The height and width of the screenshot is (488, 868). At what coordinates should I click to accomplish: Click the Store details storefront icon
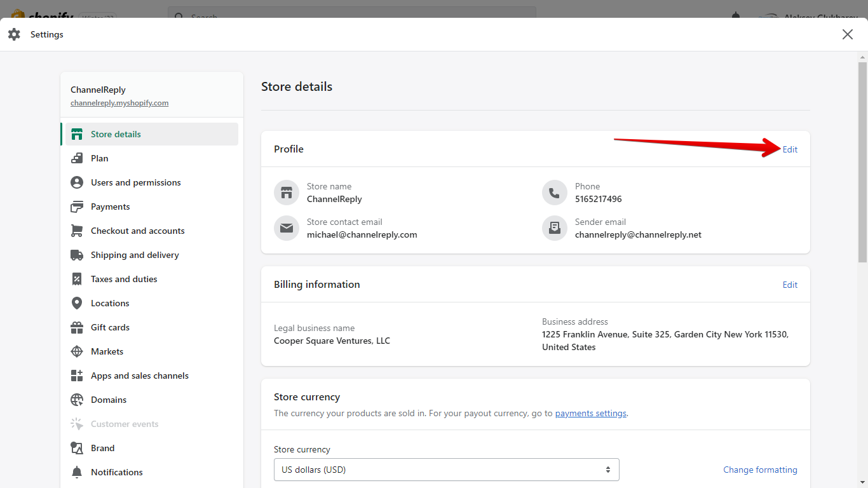tap(77, 134)
